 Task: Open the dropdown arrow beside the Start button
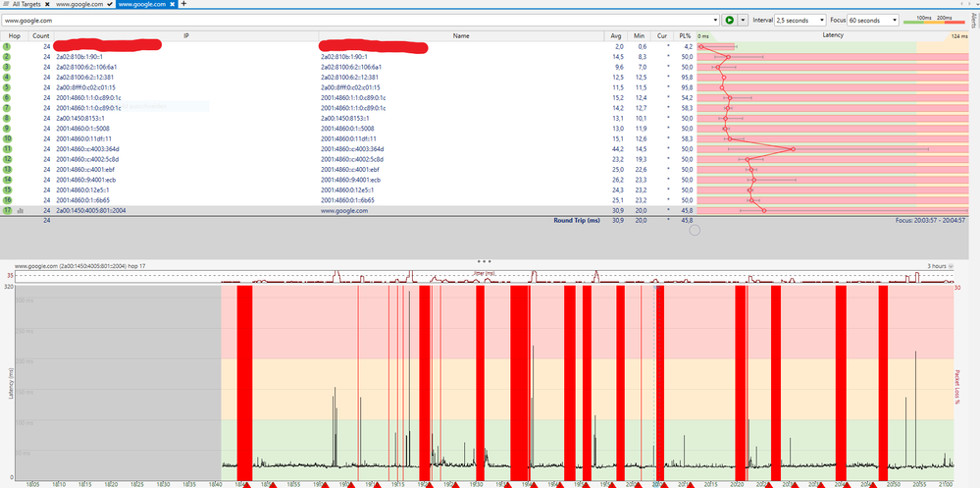point(743,20)
